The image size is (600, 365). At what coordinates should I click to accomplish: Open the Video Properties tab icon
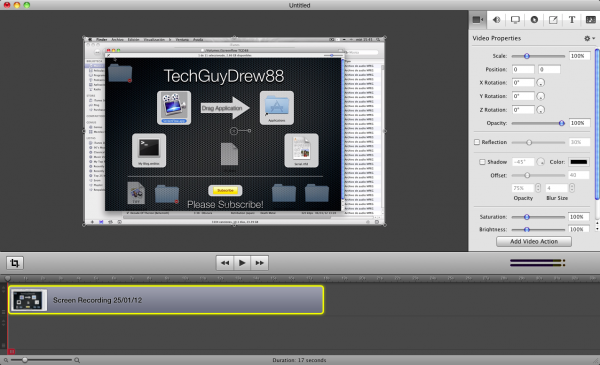point(477,20)
